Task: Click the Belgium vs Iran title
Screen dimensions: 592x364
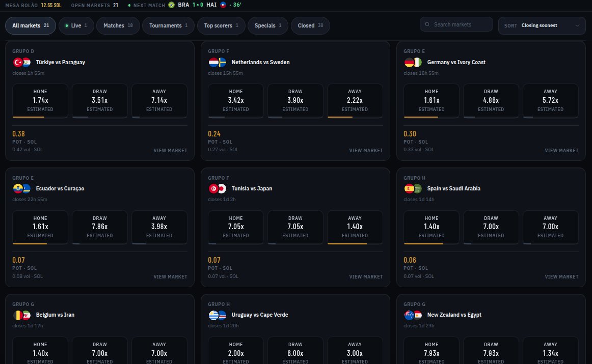Action: (x=55, y=315)
